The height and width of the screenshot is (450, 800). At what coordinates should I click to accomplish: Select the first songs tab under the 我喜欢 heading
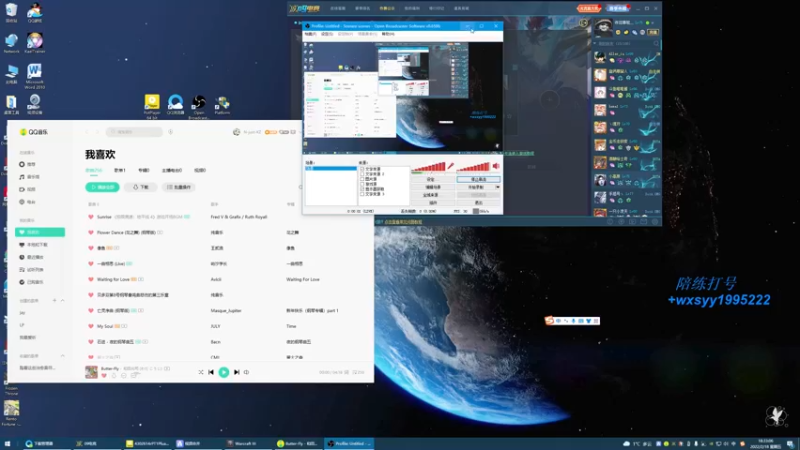click(x=93, y=170)
